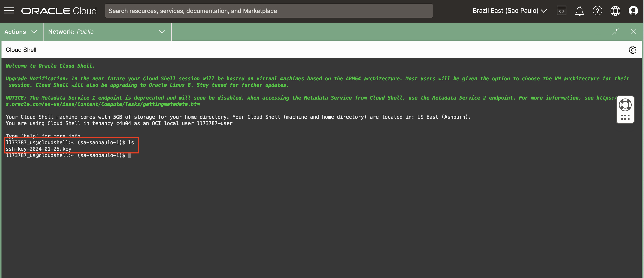Open the Developer tools icon

click(x=561, y=11)
